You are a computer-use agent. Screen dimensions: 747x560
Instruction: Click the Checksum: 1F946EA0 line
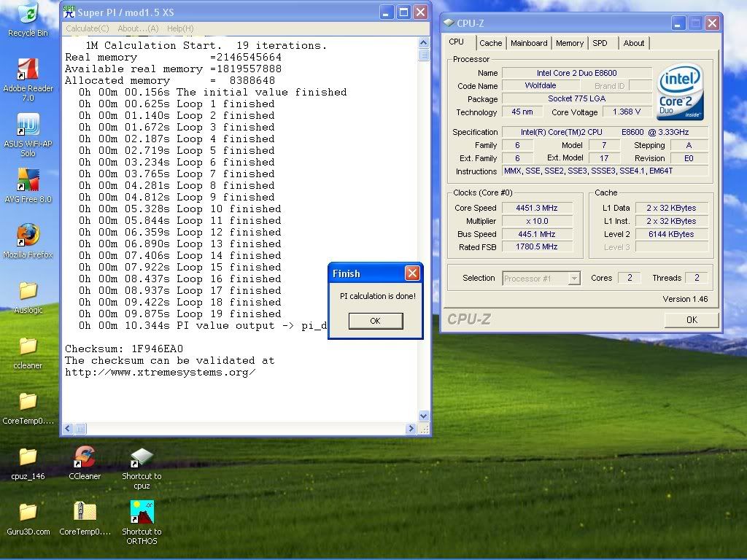(124, 349)
